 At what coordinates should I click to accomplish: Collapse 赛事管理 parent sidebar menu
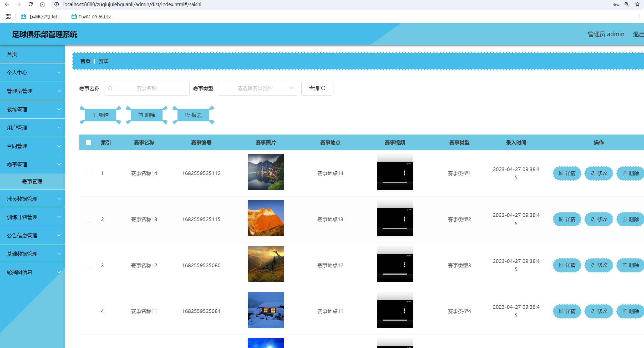32,165
